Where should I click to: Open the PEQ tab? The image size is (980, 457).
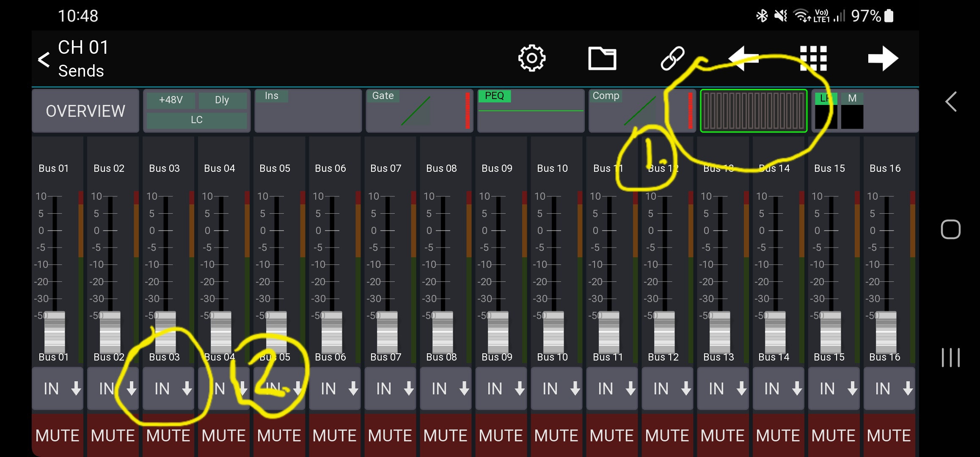tap(531, 111)
